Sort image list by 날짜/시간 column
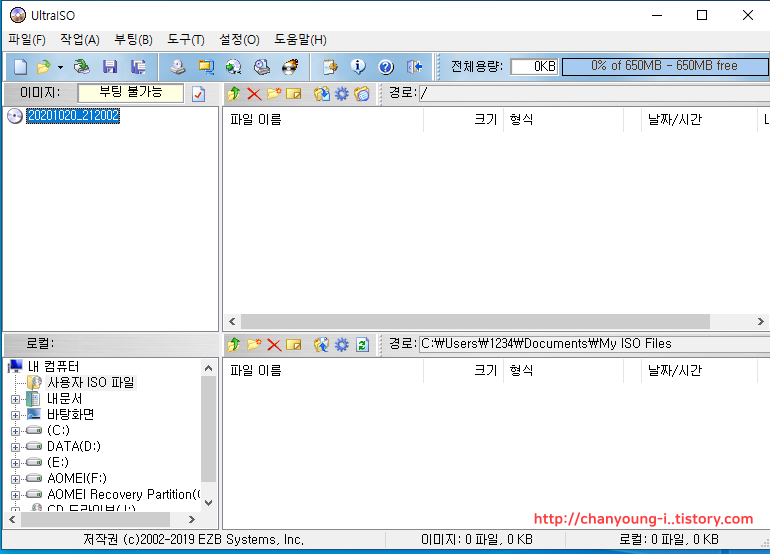Image resolution: width=770 pixels, height=554 pixels. pyautogui.click(x=700, y=119)
